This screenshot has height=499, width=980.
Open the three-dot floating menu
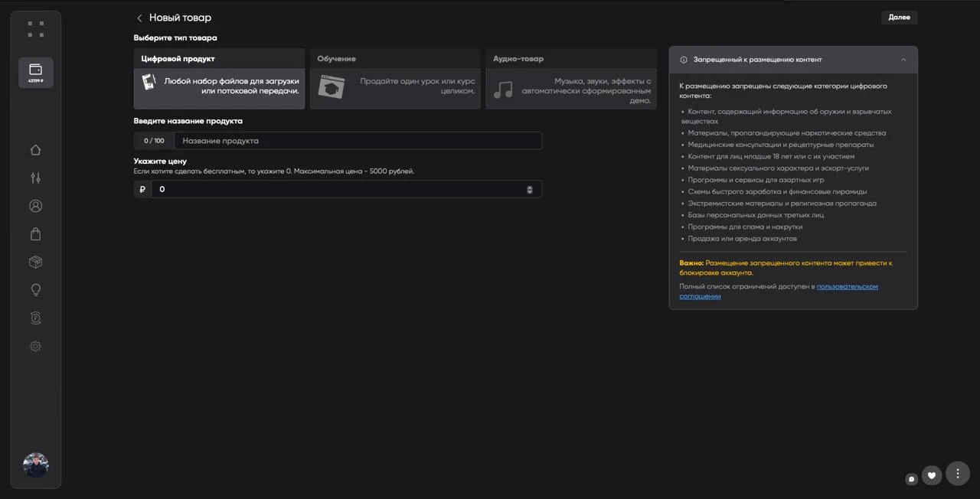click(x=958, y=474)
